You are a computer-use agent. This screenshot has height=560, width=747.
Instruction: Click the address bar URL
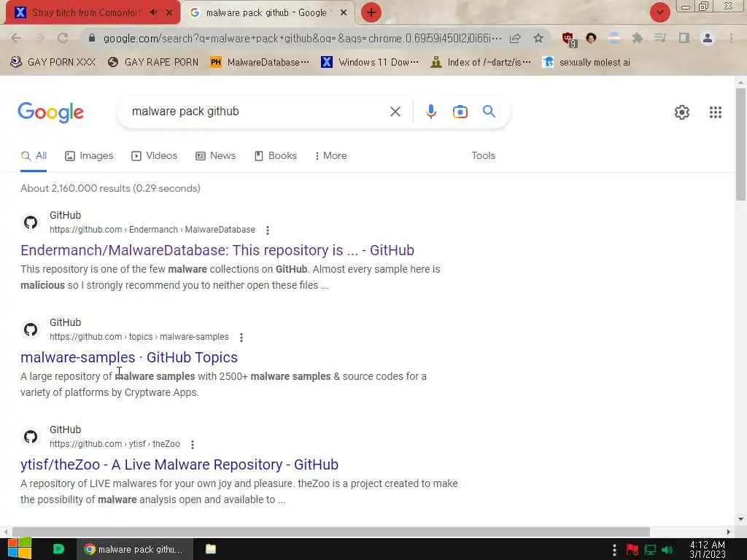click(x=302, y=39)
